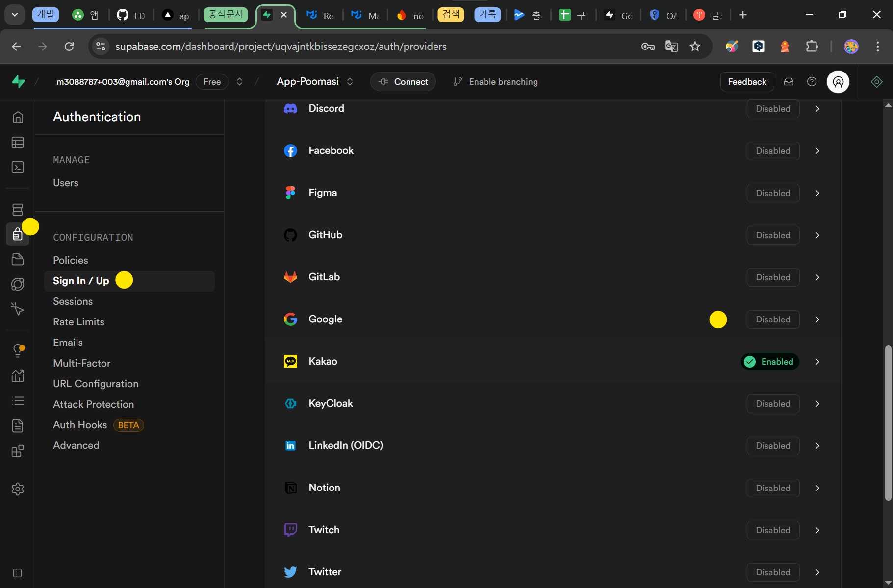The image size is (893, 588).
Task: Open the SQL Editor sidebar icon
Action: tap(18, 167)
